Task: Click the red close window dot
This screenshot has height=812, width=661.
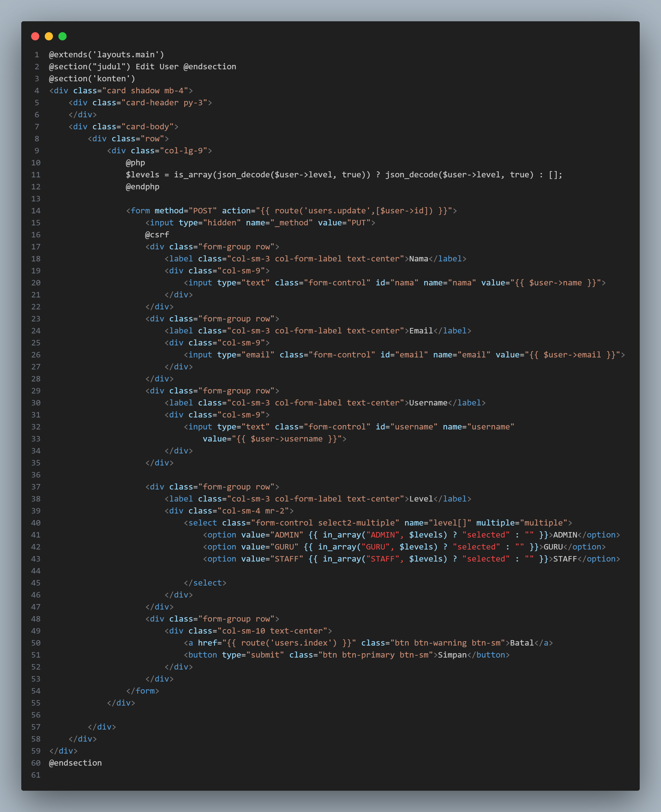Action: click(35, 36)
